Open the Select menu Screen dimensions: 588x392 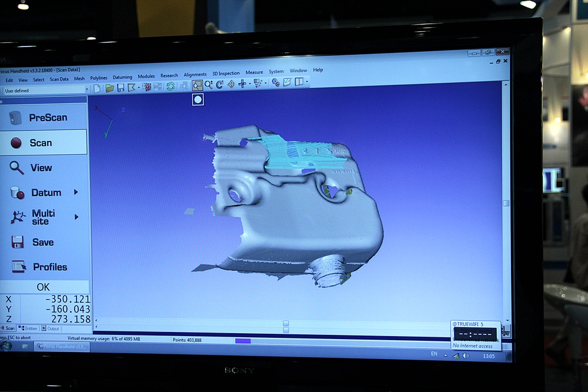click(x=39, y=79)
